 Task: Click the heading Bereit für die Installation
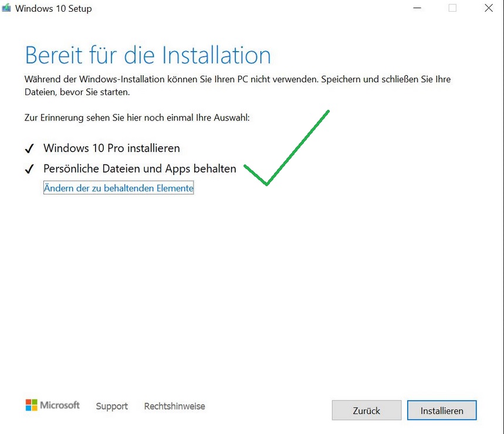click(x=148, y=55)
